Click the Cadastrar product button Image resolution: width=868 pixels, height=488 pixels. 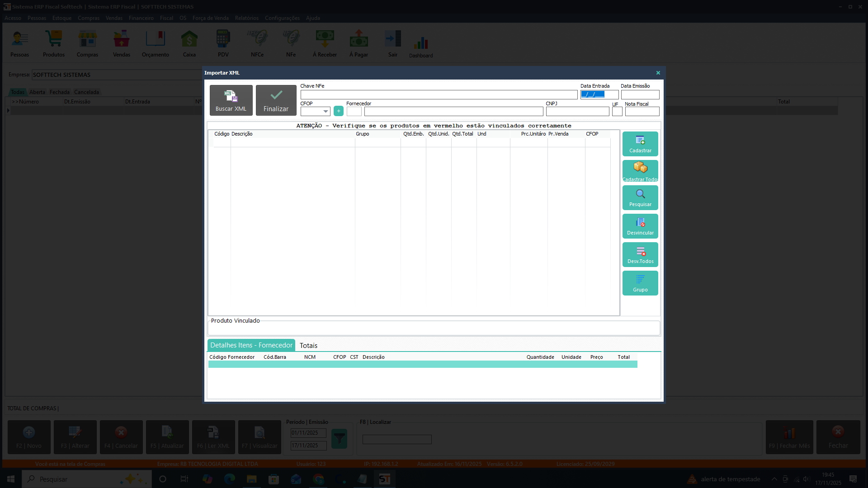click(640, 144)
